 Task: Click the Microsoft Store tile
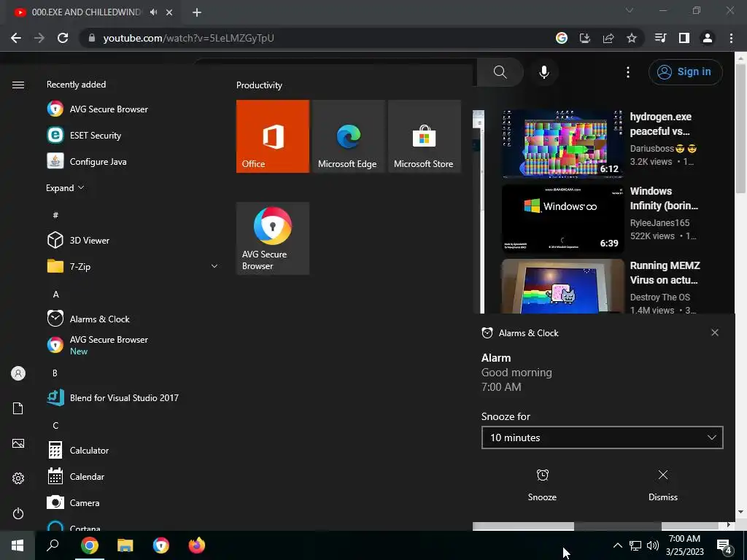pos(425,136)
